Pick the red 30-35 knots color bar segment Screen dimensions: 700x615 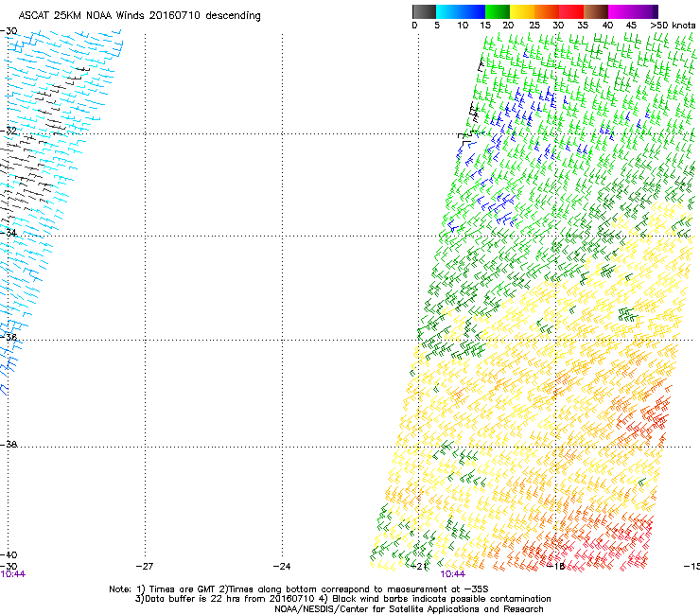coord(571,11)
